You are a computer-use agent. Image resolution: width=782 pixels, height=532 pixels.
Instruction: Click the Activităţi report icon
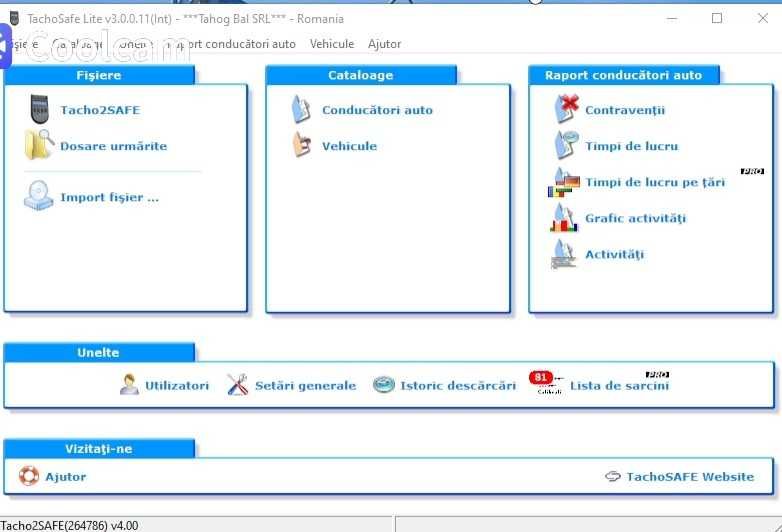tap(564, 254)
